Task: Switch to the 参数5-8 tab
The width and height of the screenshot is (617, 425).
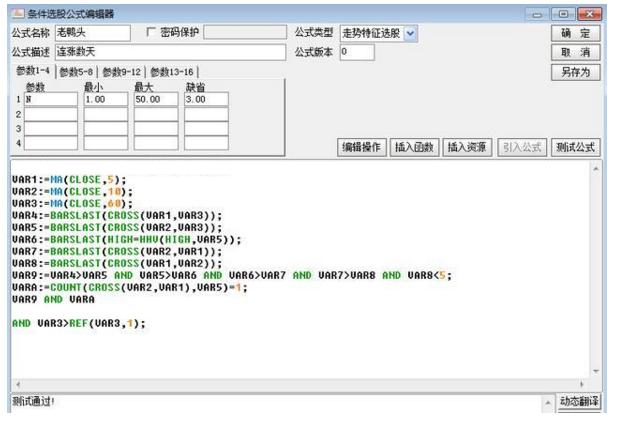Action: click(x=79, y=72)
